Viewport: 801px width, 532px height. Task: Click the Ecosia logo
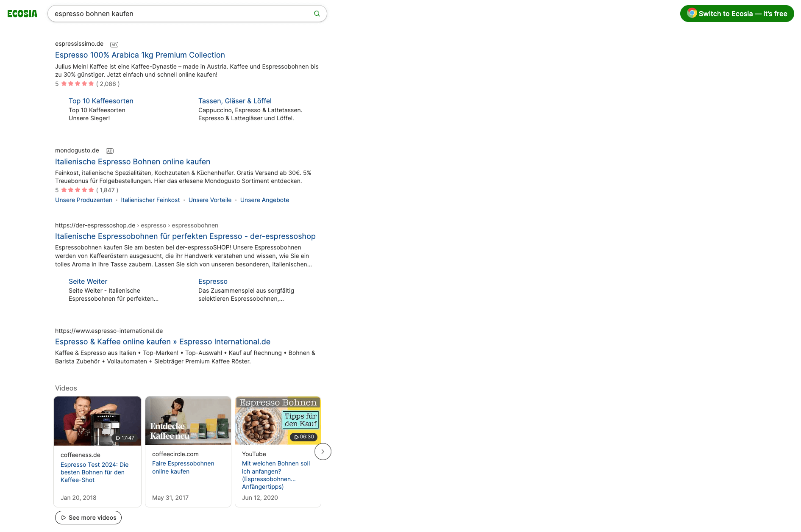coord(22,13)
